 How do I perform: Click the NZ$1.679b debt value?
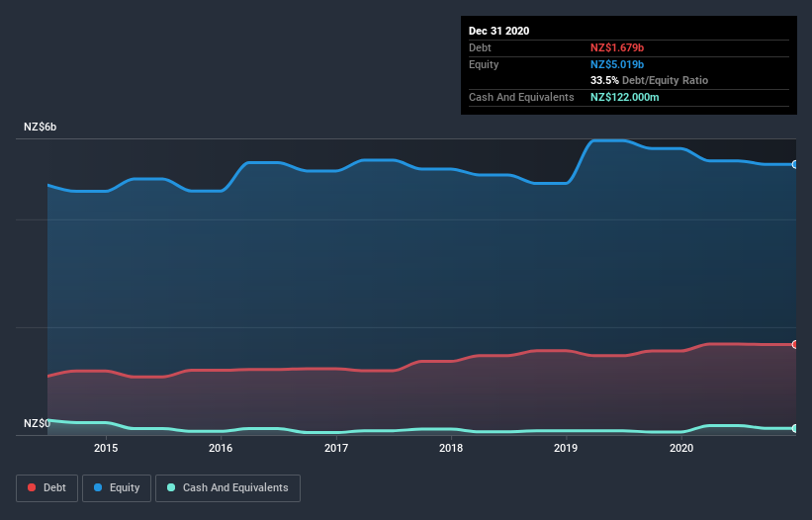(x=617, y=47)
